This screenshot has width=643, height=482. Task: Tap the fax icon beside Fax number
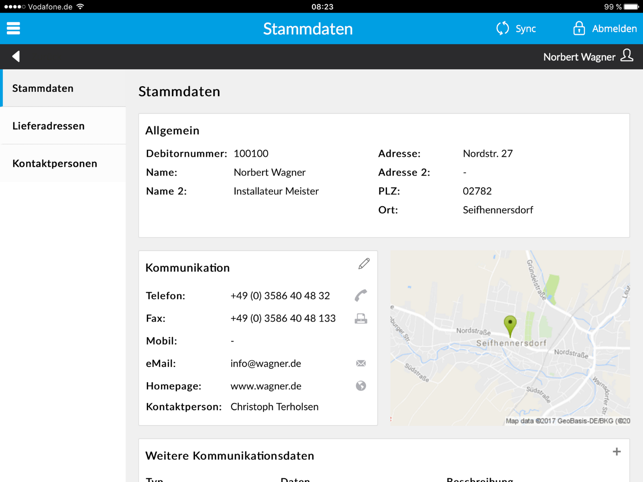[x=361, y=318]
